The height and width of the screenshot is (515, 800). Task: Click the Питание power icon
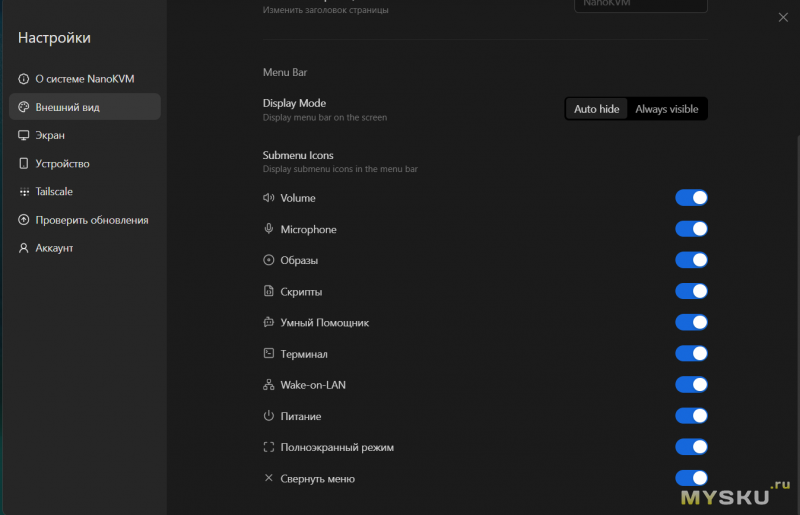coord(268,416)
